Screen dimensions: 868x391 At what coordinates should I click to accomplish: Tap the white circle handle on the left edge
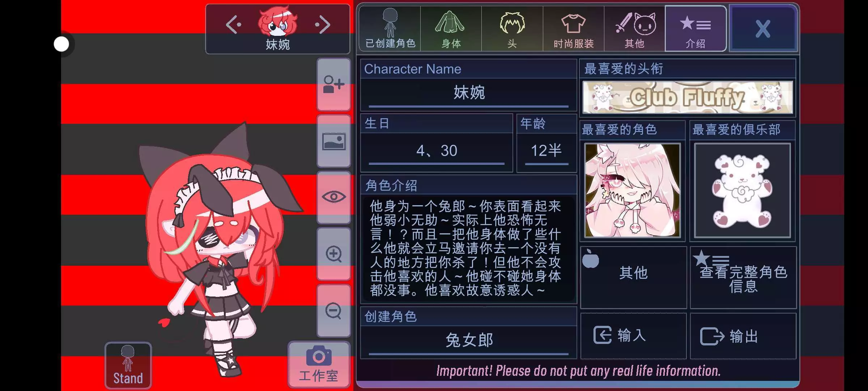(61, 44)
